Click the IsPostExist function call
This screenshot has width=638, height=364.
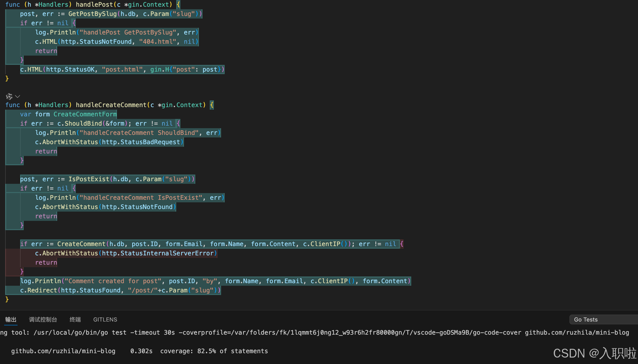coord(89,179)
